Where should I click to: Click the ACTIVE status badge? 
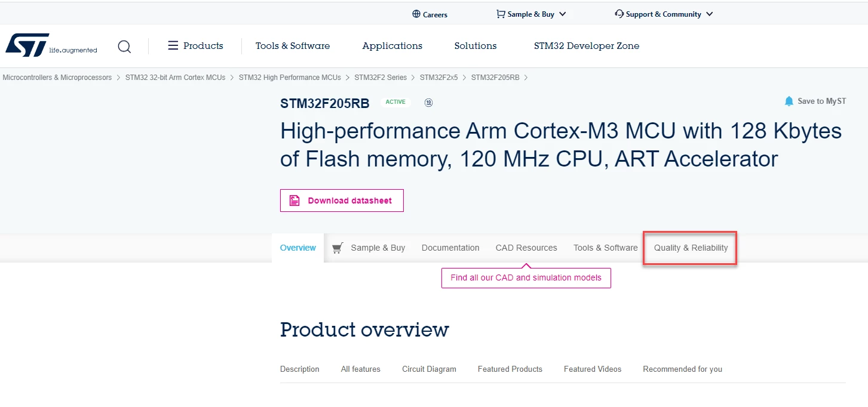(x=395, y=102)
